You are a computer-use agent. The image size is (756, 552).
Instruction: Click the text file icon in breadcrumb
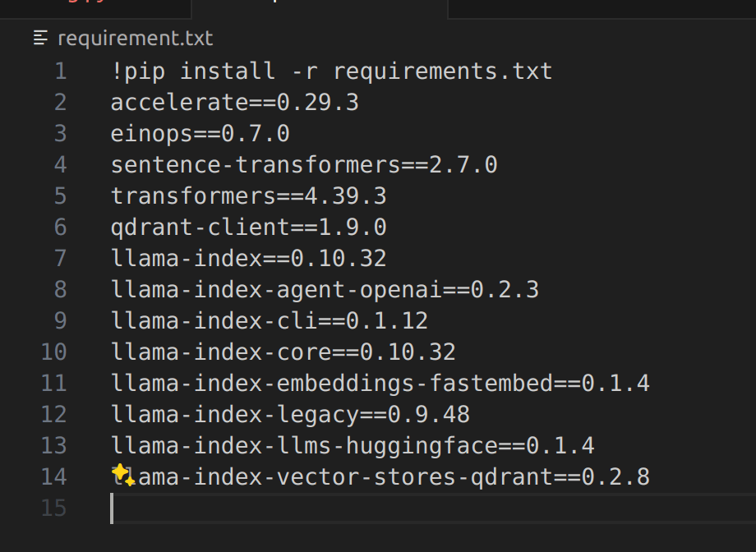[41, 38]
